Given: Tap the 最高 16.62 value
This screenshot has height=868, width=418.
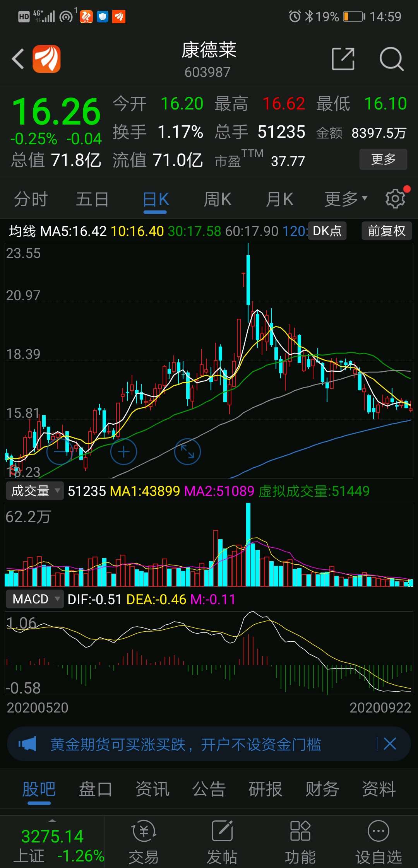Looking at the screenshot, I should 284,104.
